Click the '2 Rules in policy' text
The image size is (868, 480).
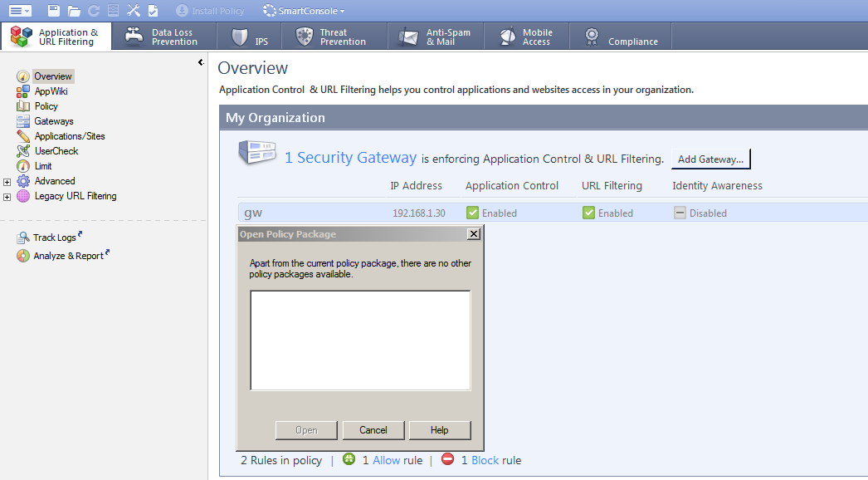pyautogui.click(x=281, y=461)
